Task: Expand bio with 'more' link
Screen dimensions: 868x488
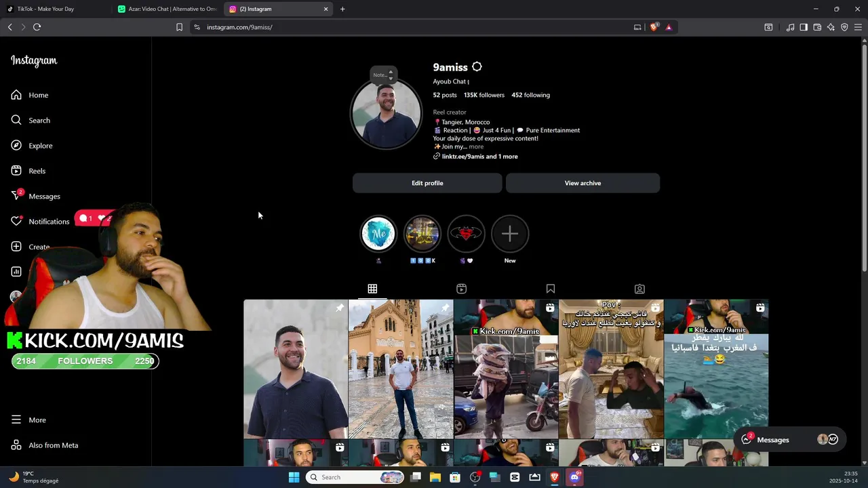Action: tap(476, 146)
